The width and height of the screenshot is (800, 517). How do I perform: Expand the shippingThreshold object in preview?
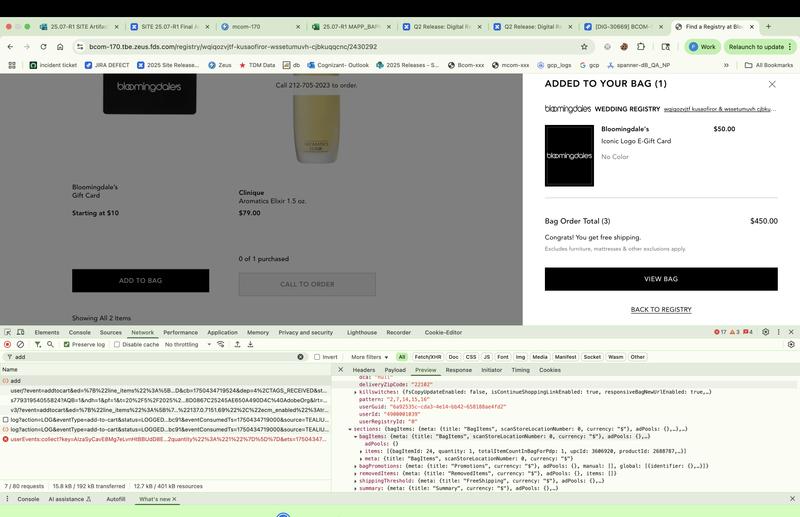point(356,481)
